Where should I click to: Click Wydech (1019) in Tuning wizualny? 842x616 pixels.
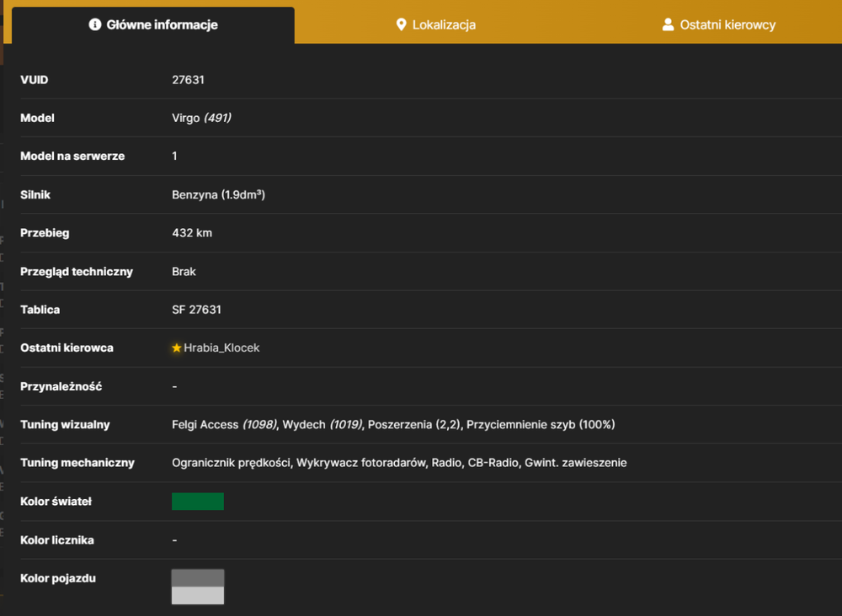click(322, 424)
